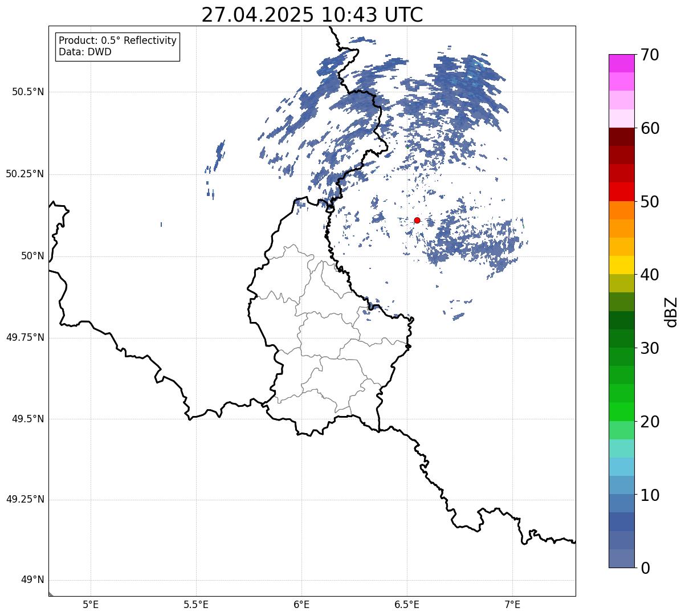Image resolution: width=685 pixels, height=616 pixels.
Task: Pick the orange swatch just below 50 dBZ
Action: (621, 210)
